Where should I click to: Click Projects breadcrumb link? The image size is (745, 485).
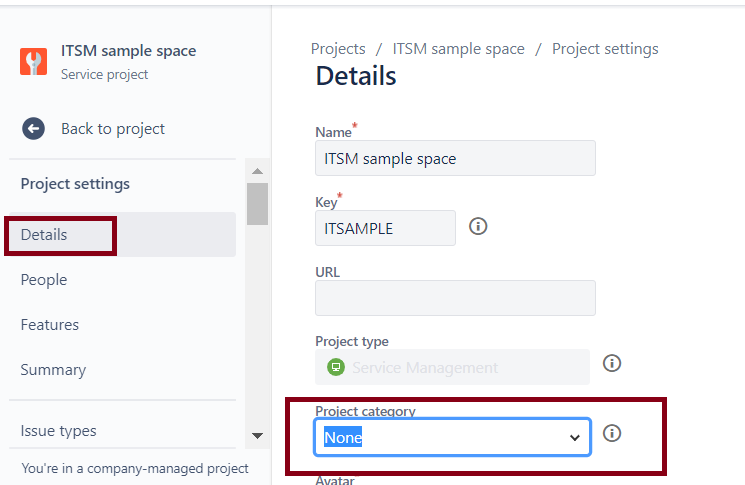point(338,49)
